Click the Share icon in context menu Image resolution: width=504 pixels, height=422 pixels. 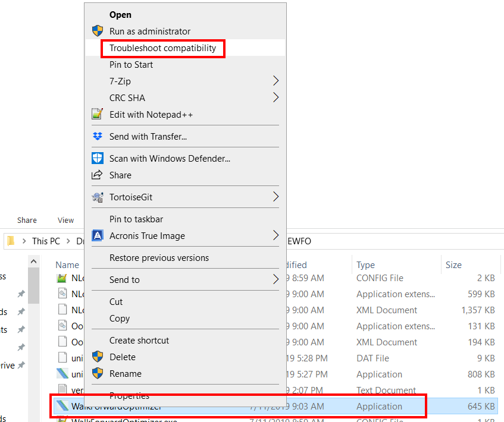point(98,175)
